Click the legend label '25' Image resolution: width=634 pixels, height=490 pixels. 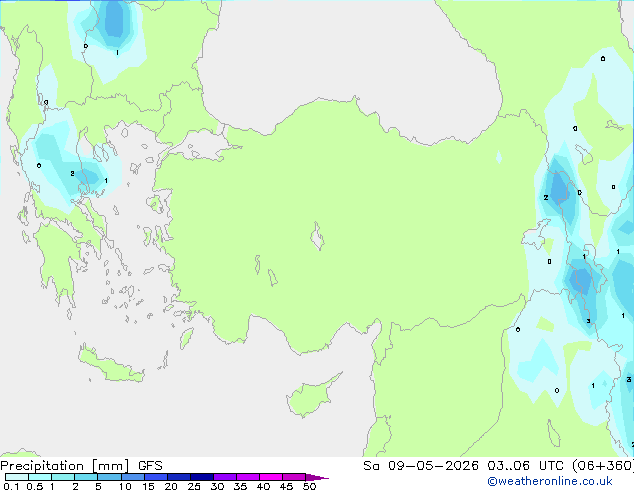194,486
